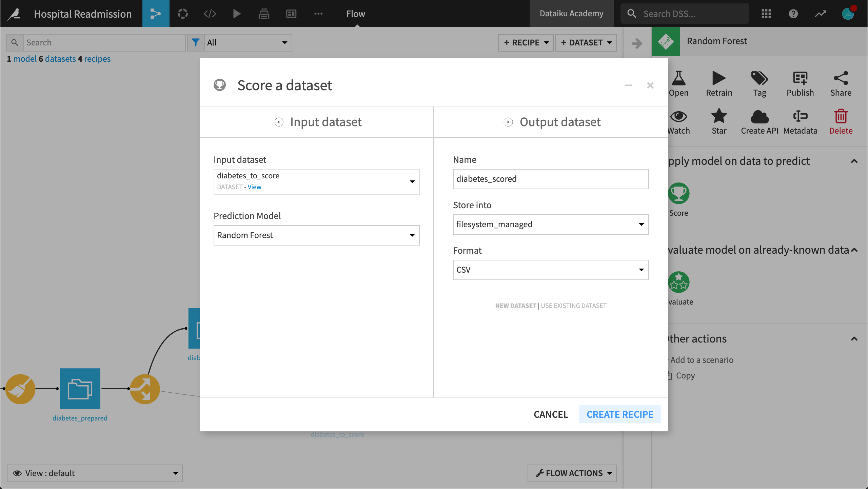
Task: Click the CREATE RECIPE button
Action: [x=620, y=414]
